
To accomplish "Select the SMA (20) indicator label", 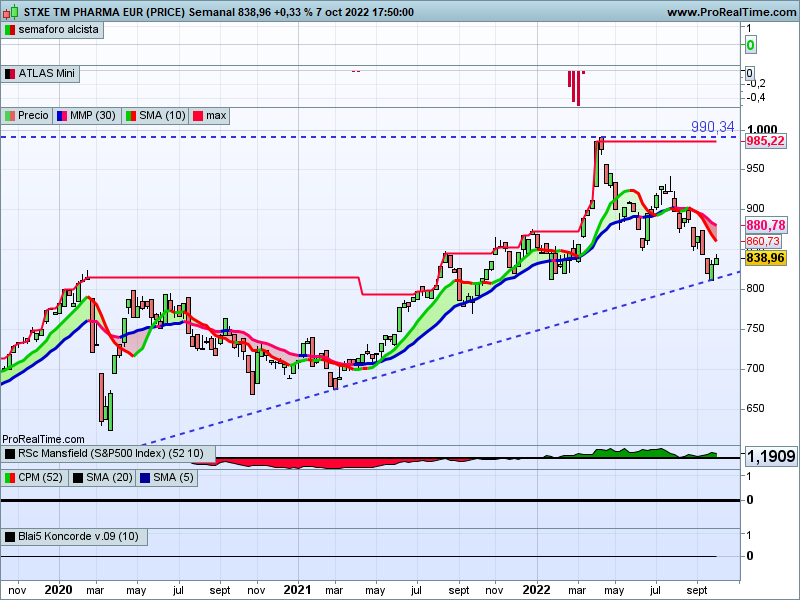I will pos(109,478).
